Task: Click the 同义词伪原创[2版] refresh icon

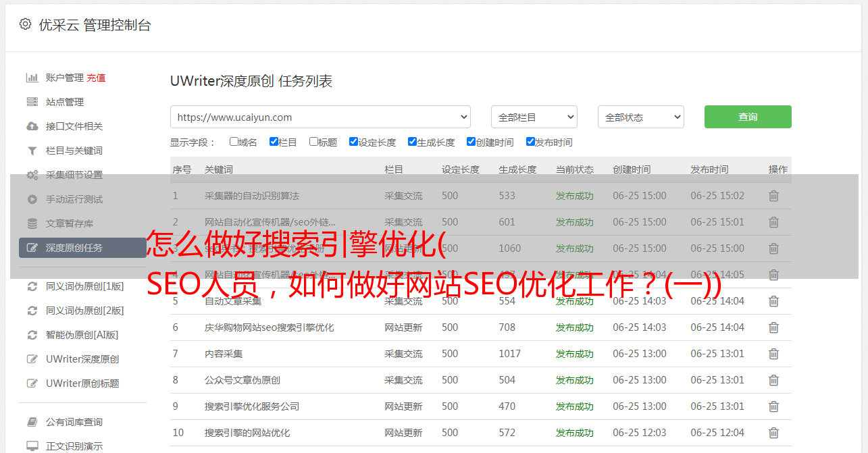Action: pyautogui.click(x=32, y=311)
